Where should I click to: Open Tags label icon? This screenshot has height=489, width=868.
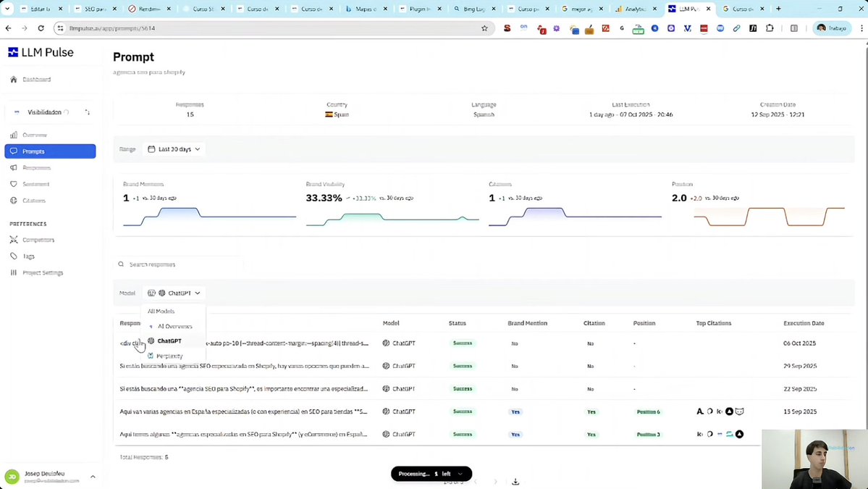pos(14,256)
